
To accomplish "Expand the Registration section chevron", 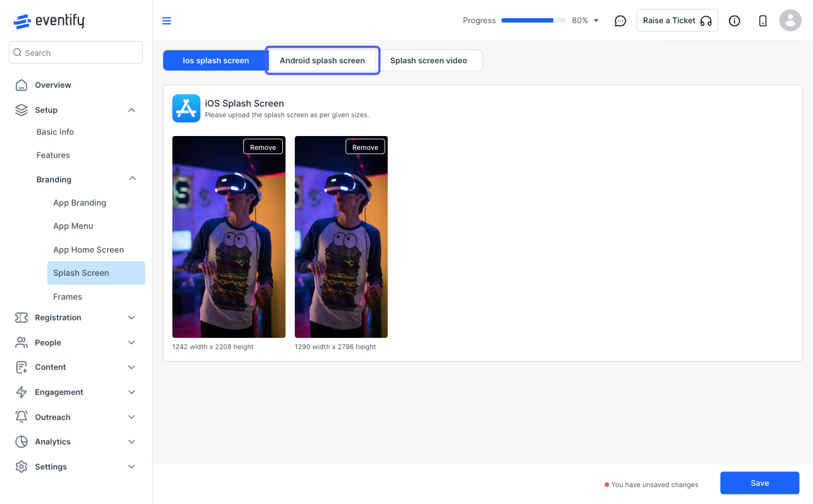I will click(x=131, y=317).
